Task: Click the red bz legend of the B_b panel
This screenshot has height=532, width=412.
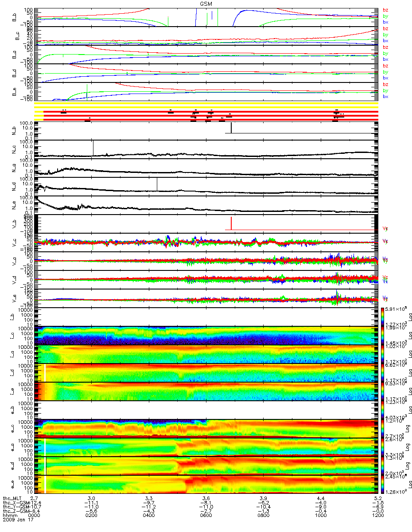Action: (385, 10)
